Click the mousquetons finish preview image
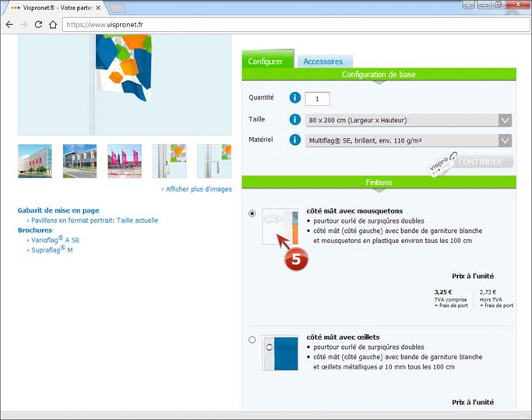The image size is (532, 420). (x=280, y=227)
